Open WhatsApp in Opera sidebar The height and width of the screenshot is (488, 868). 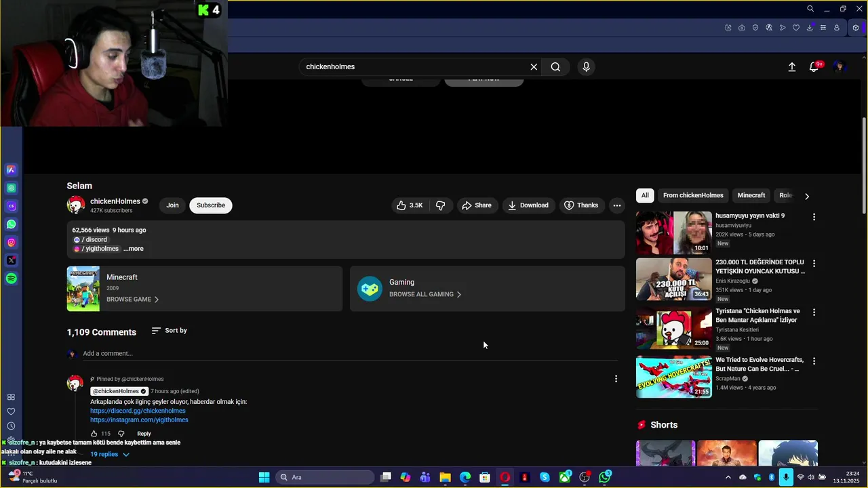[11, 224]
